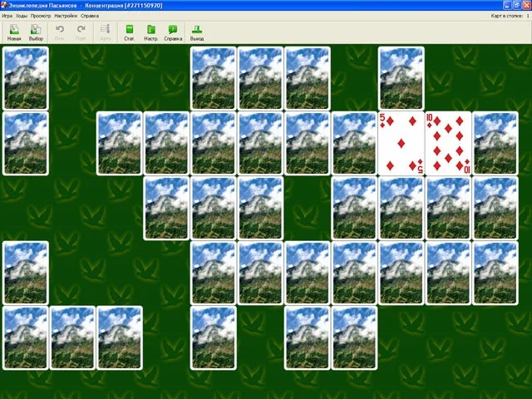Image resolution: width=532 pixels, height=399 pixels.
Task: Open the Настройки menu
Action: pos(66,16)
